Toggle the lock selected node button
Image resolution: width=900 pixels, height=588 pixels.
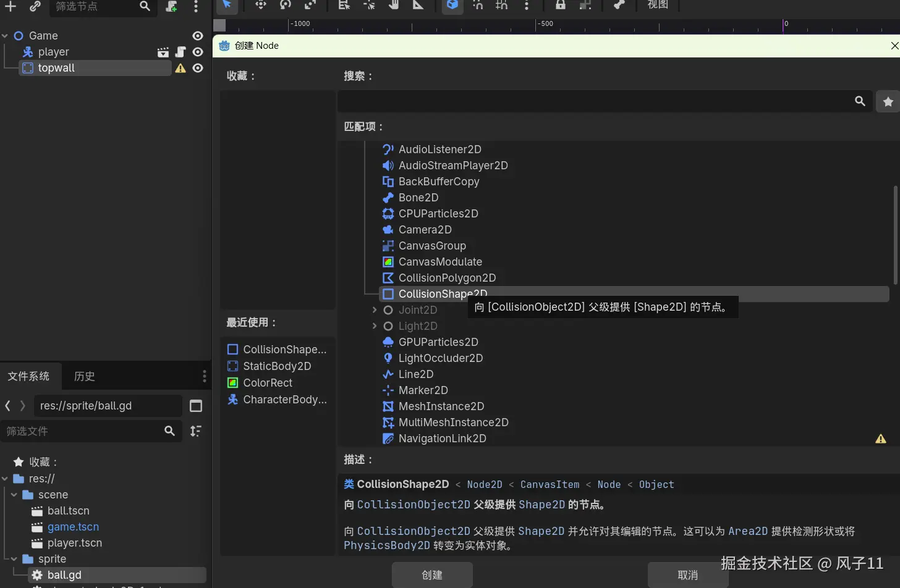[x=561, y=5]
